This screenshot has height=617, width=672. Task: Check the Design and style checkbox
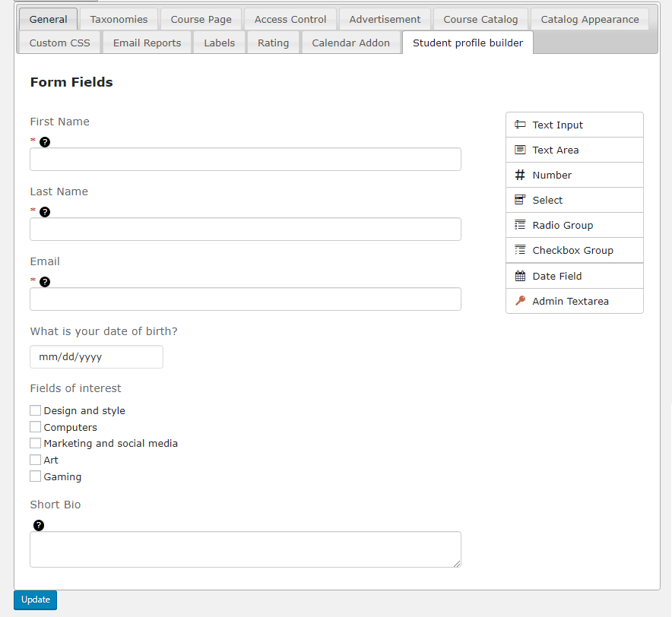click(x=36, y=410)
